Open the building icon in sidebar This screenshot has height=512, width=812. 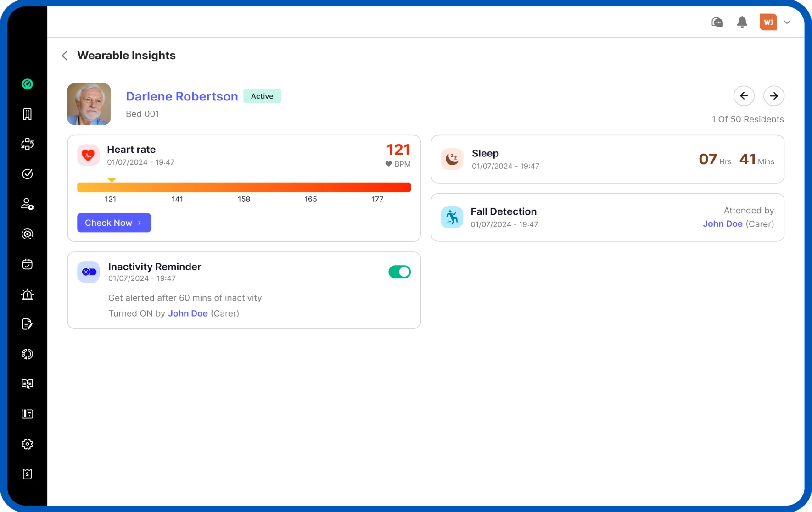[x=28, y=114]
